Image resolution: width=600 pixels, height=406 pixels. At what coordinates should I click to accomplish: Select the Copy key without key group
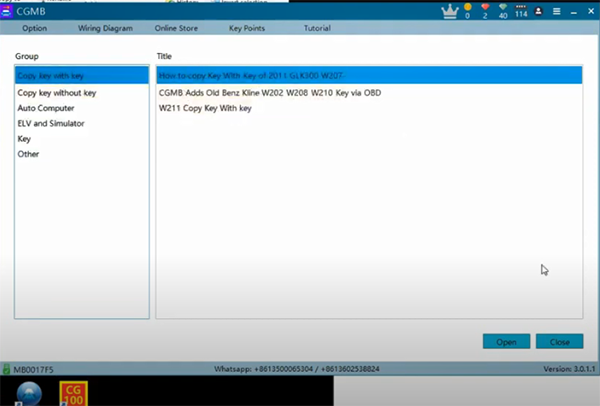pyautogui.click(x=57, y=93)
